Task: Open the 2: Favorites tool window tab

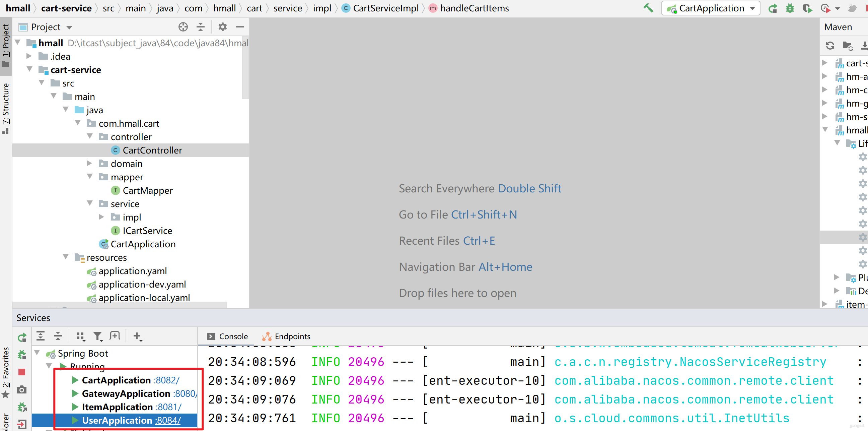Action: (6, 373)
